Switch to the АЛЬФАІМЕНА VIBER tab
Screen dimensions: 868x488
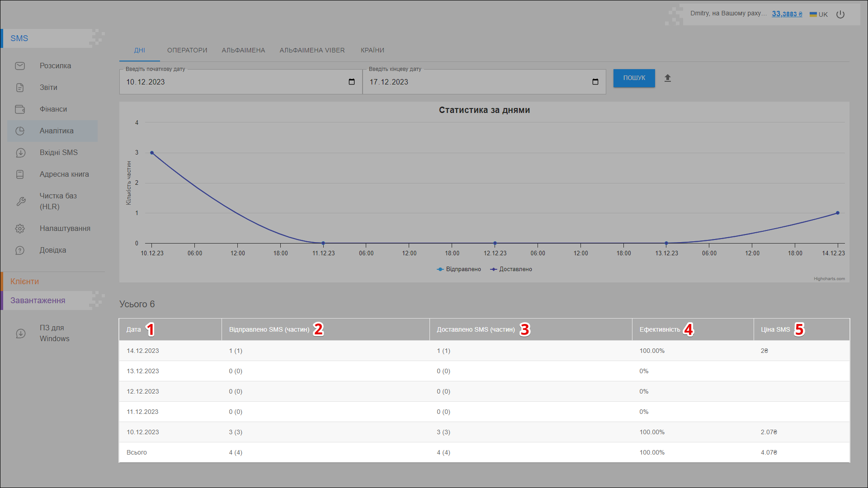312,50
